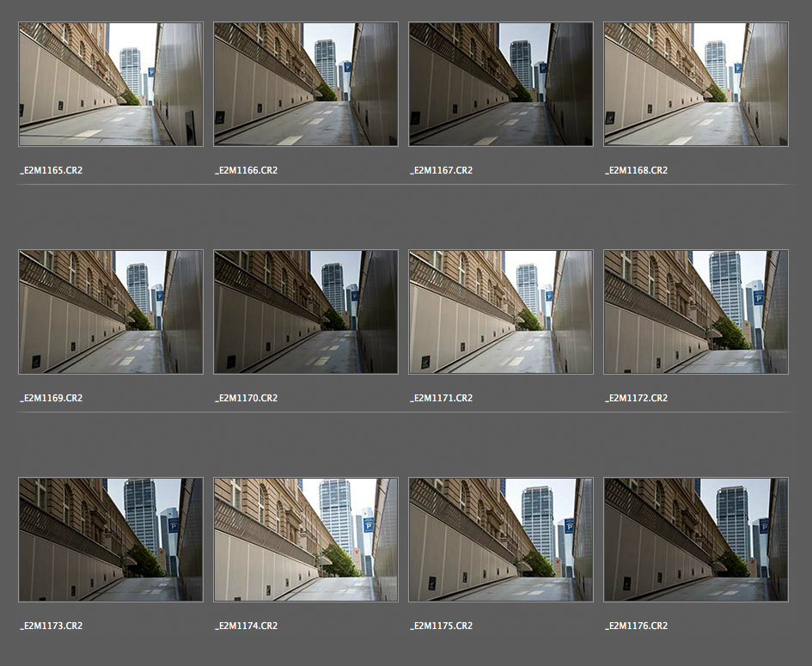Select the _E2M1165.CR2 photo thumbnail
The image size is (812, 666).
tap(111, 84)
